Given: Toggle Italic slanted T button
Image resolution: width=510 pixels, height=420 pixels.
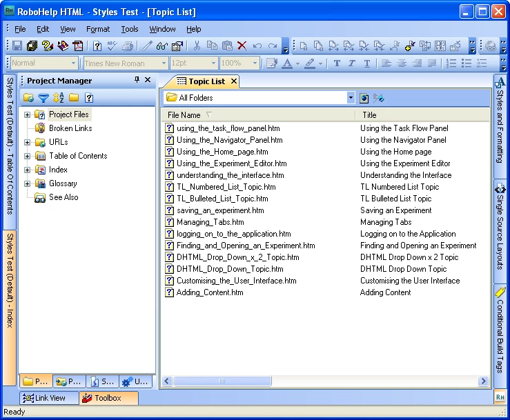Looking at the screenshot, I should pyautogui.click(x=351, y=63).
